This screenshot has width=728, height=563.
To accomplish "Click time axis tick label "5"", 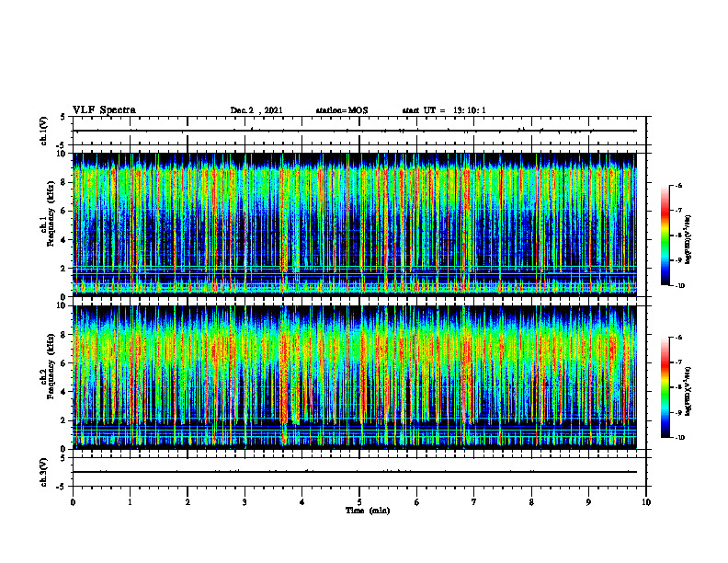I will [x=359, y=502].
